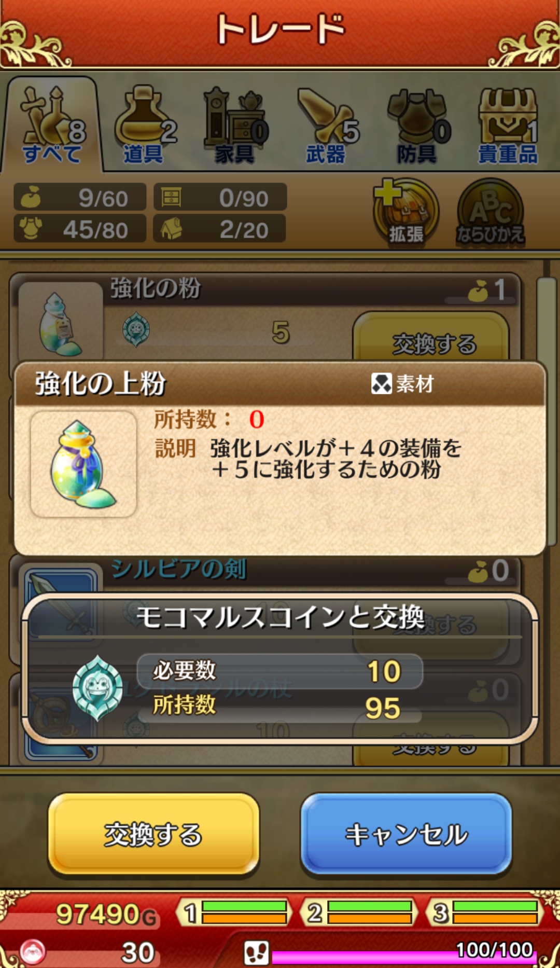Select the すべて (All) tab

pos(52,125)
